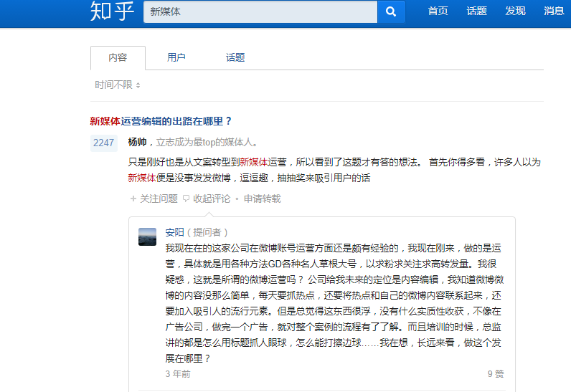Viewport: 571px width, 392px height.
Task: Click the Zhihu logo 知乎
Action: (112, 11)
